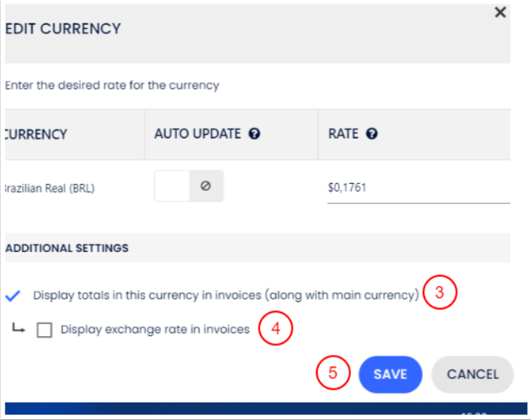Screen dimensions: 531x420
Task: Enable Display exchange rate in invoices checkbox
Action: [x=45, y=330]
